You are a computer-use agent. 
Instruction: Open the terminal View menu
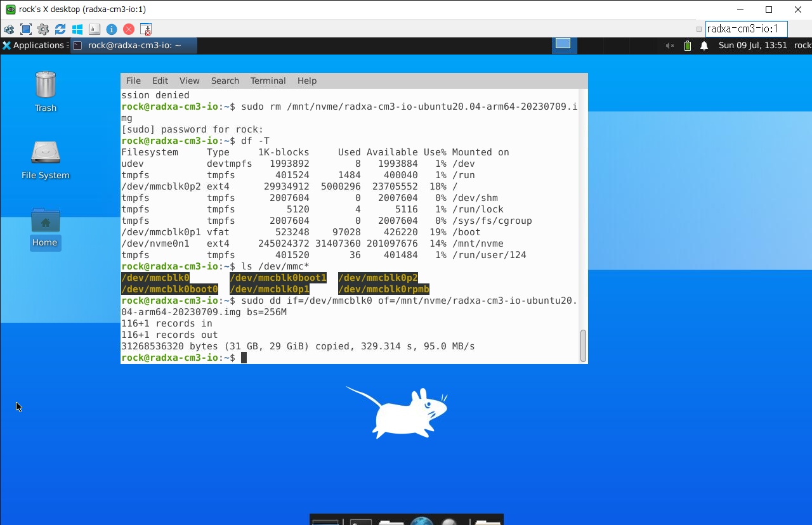[189, 81]
